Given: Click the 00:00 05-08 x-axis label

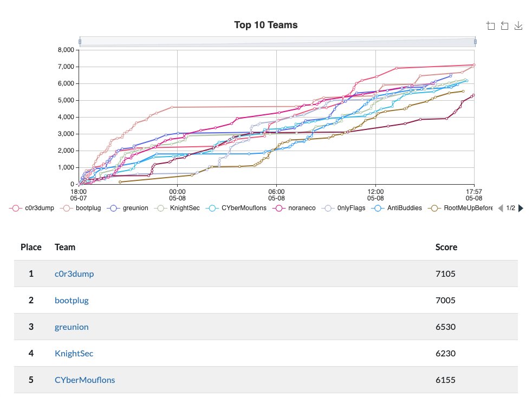Looking at the screenshot, I should coord(177,195).
